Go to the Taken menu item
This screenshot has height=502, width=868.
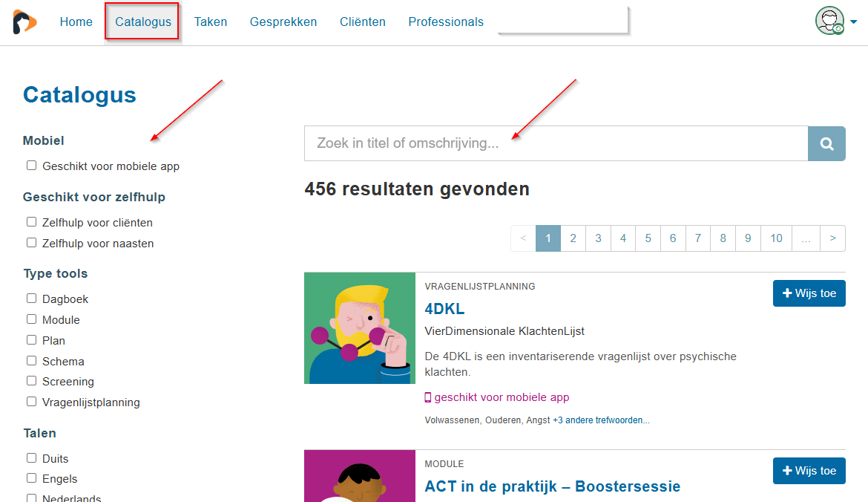pyautogui.click(x=211, y=22)
